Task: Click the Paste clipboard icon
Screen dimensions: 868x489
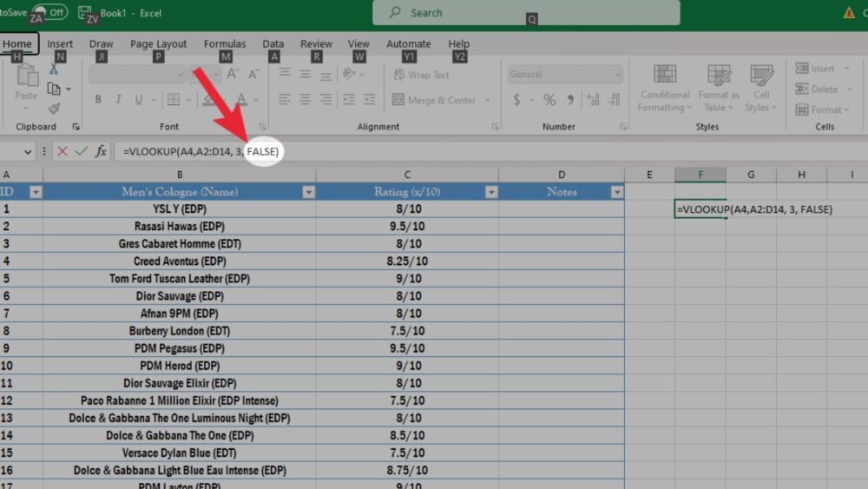Action: [x=27, y=76]
